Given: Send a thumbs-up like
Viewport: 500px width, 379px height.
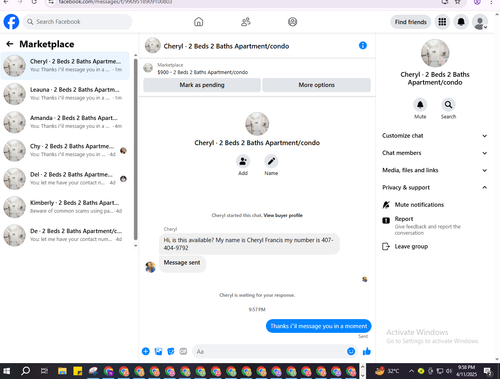Looking at the screenshot, I should [367, 351].
